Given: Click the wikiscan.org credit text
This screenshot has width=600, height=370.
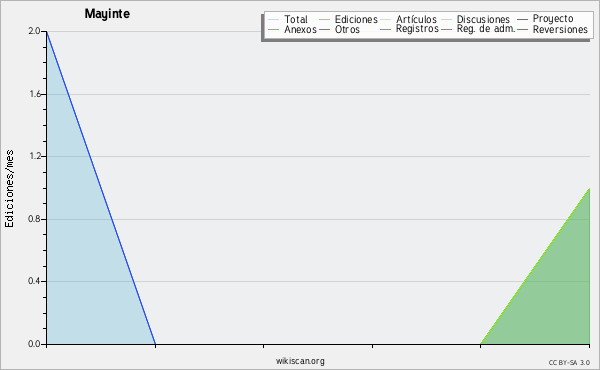Looking at the screenshot, I should [x=300, y=361].
